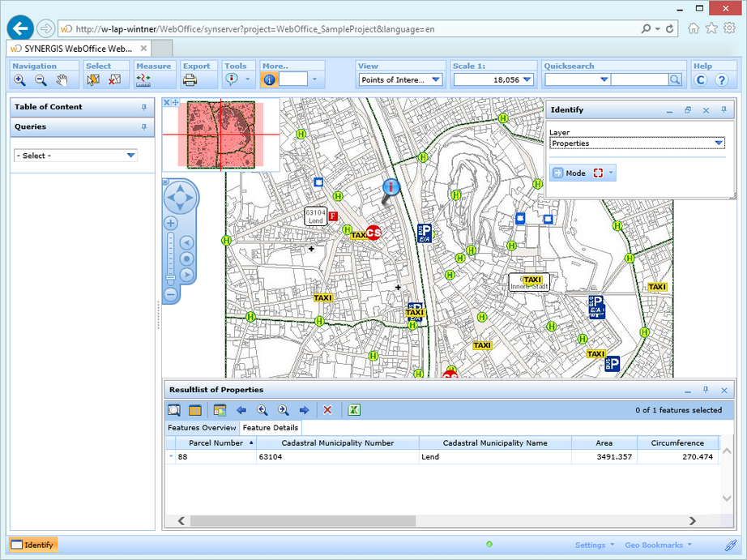Image resolution: width=747 pixels, height=560 pixels.
Task: Switch to the Features Overview tab
Action: point(202,428)
